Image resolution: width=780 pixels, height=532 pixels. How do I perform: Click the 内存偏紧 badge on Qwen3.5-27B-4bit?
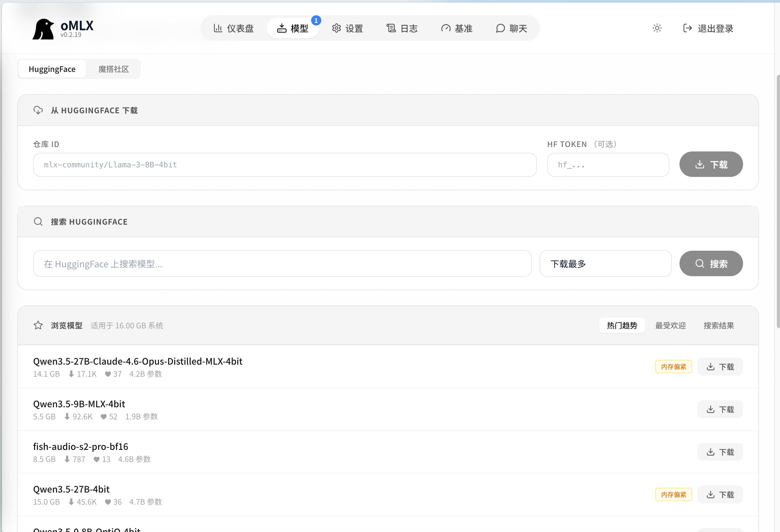673,494
